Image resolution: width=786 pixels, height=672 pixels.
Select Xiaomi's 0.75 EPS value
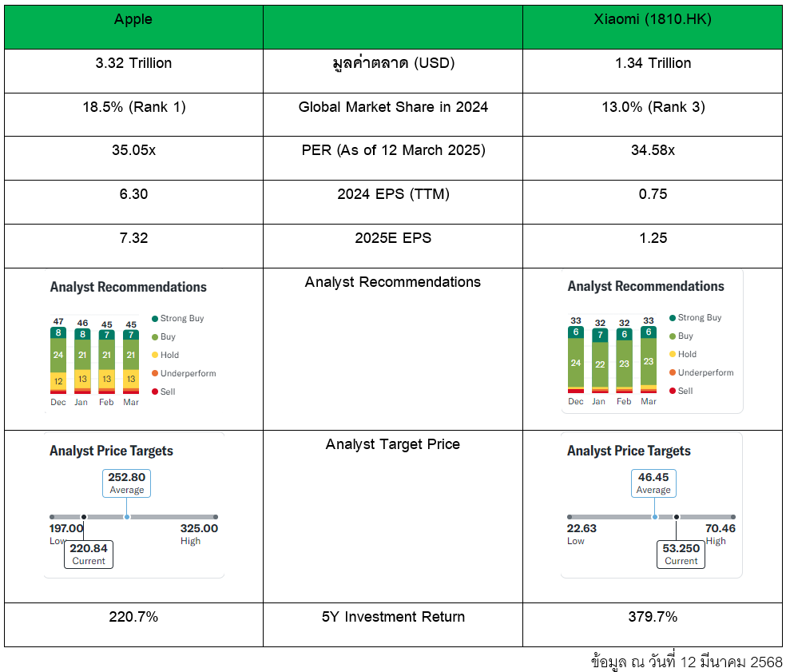coord(653,194)
